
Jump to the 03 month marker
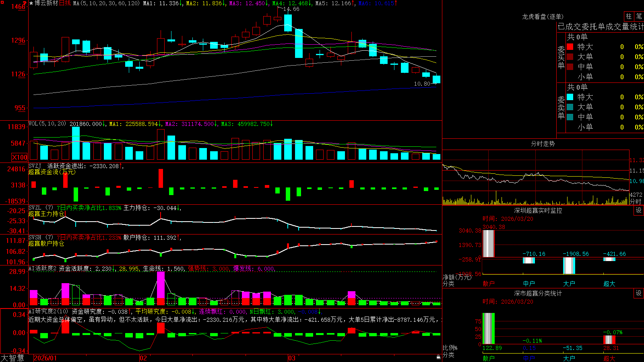tap(292, 358)
